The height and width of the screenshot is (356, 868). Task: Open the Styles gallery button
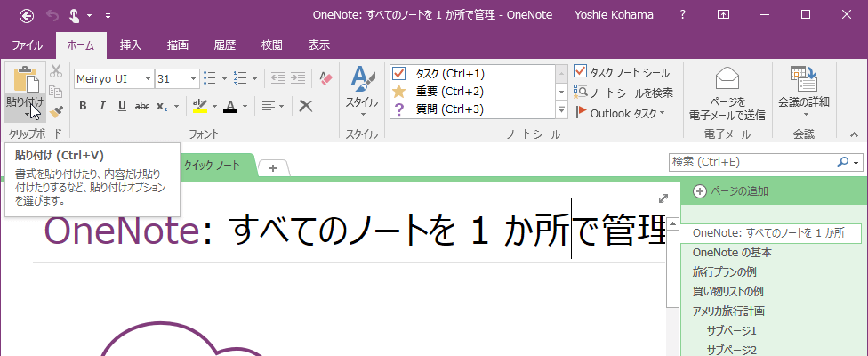(362, 92)
